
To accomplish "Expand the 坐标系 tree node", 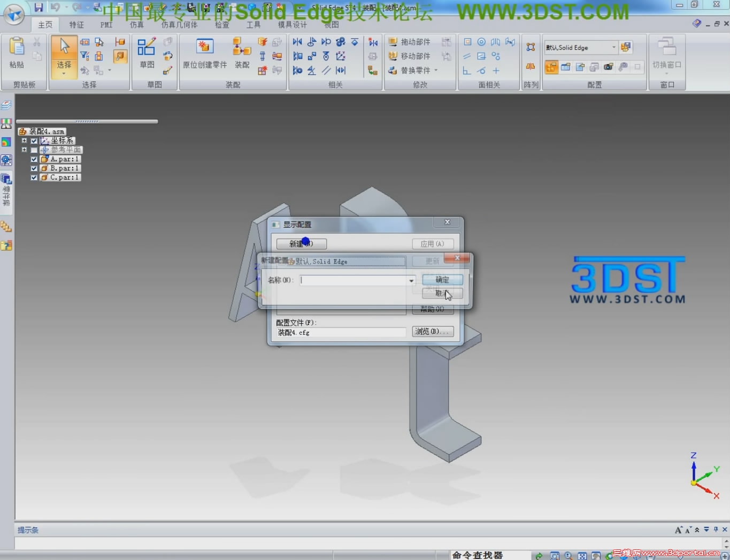I will [24, 141].
